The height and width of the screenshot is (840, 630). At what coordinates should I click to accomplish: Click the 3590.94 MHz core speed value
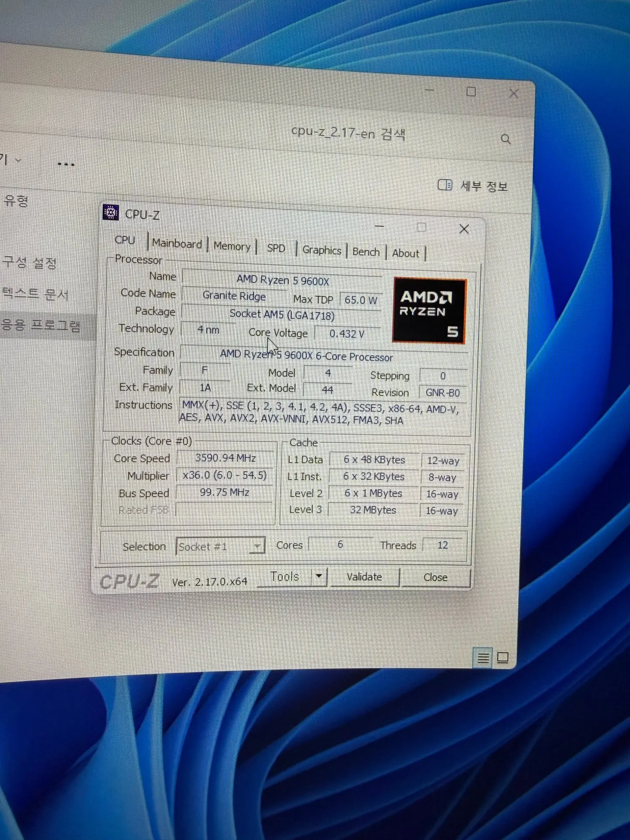226,457
